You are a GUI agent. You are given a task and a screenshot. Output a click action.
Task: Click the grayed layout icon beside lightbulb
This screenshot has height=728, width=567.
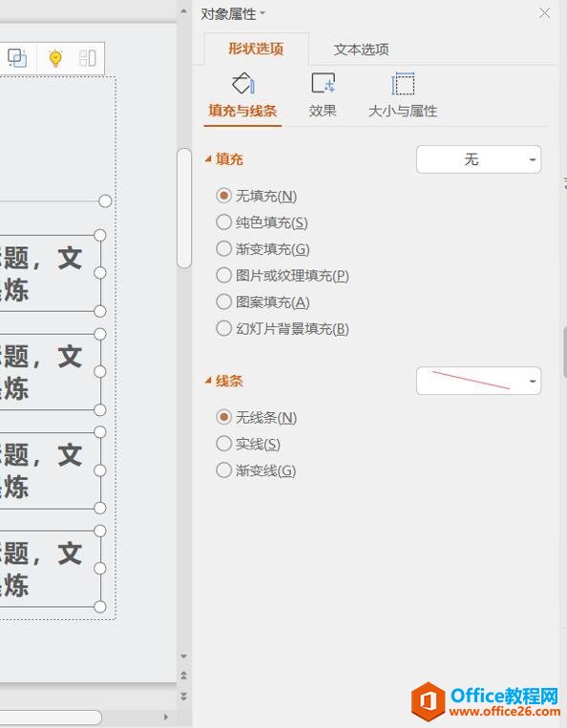87,58
